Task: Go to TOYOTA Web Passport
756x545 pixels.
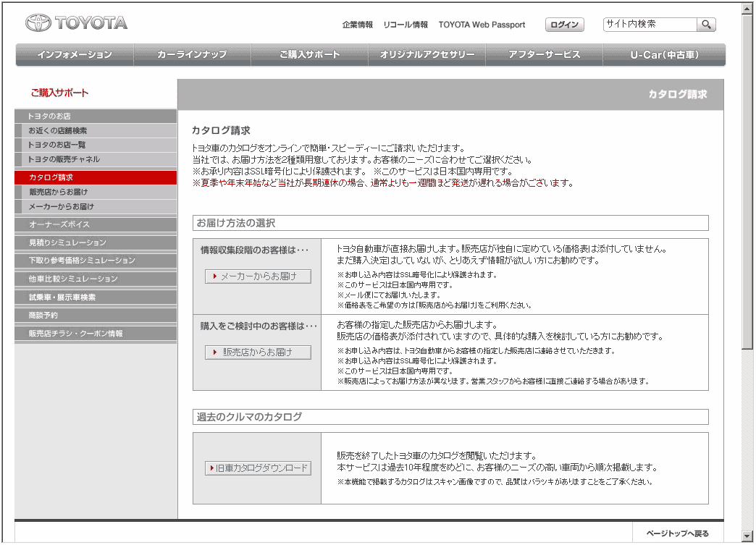Action: tap(482, 25)
